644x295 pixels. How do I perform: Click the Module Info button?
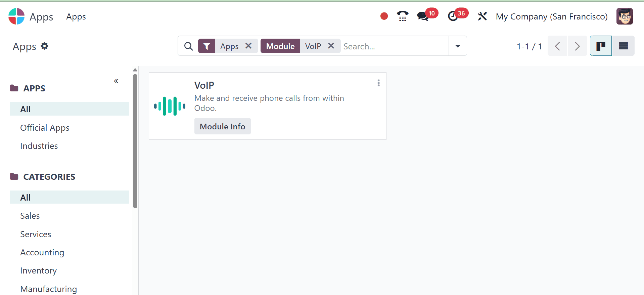[x=222, y=126]
